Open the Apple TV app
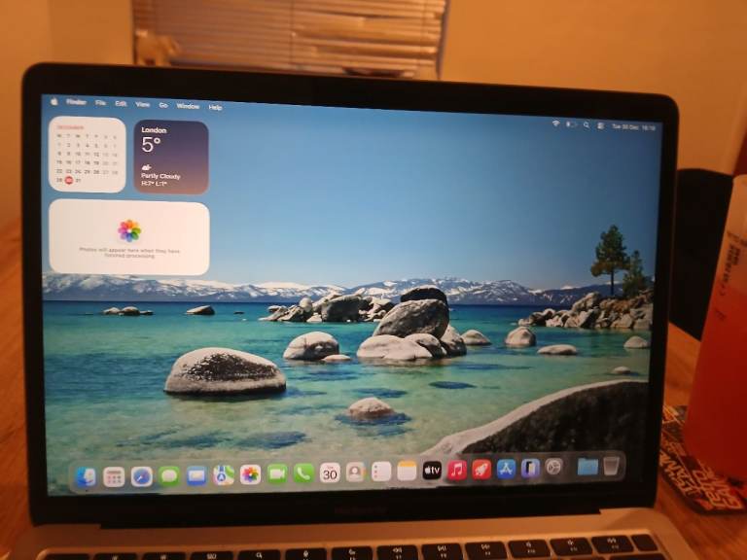747x560 pixels. pyautogui.click(x=432, y=471)
